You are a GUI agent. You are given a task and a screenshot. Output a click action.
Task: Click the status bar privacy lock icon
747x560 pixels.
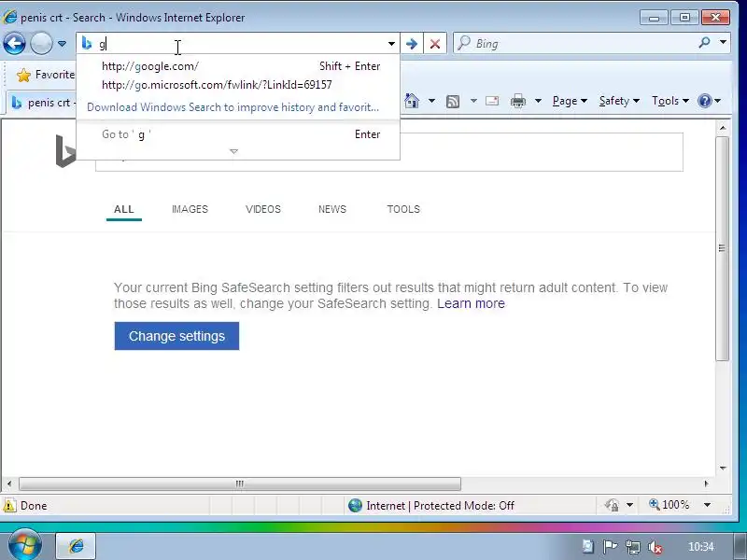pyautogui.click(x=613, y=505)
